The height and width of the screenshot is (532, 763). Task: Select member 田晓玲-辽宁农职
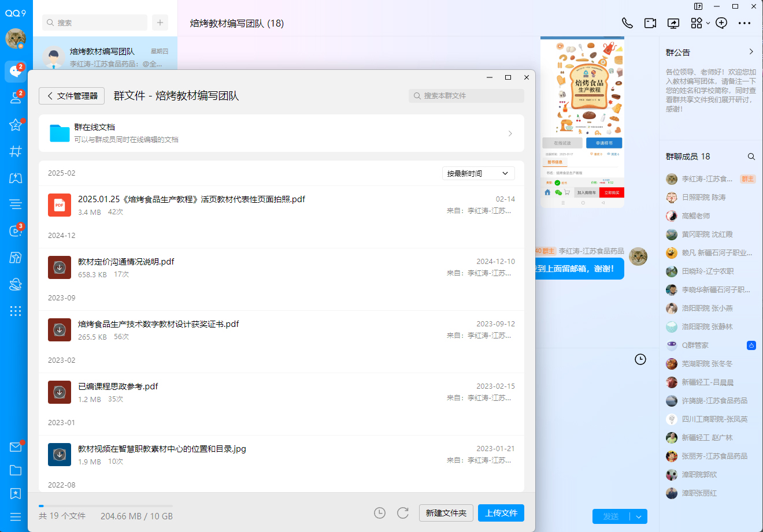coord(711,271)
